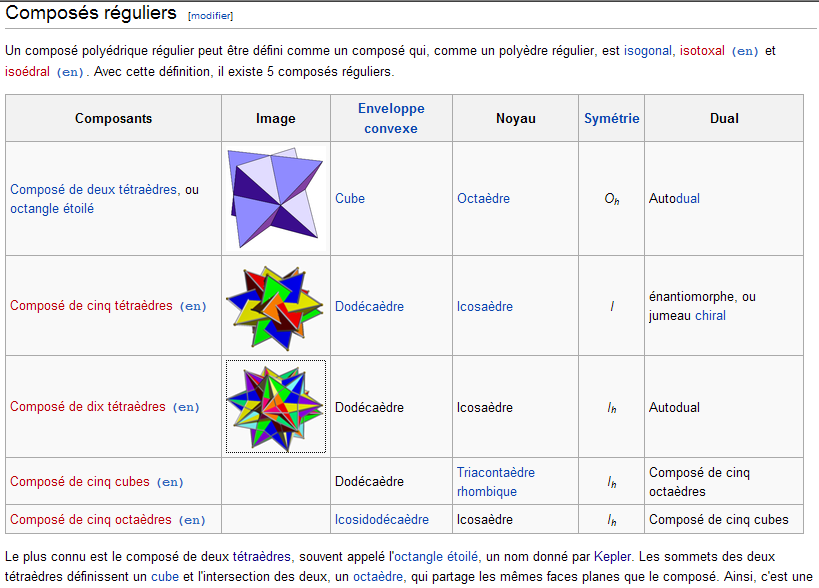Open the tétraèdres link in paragraph

262,557
